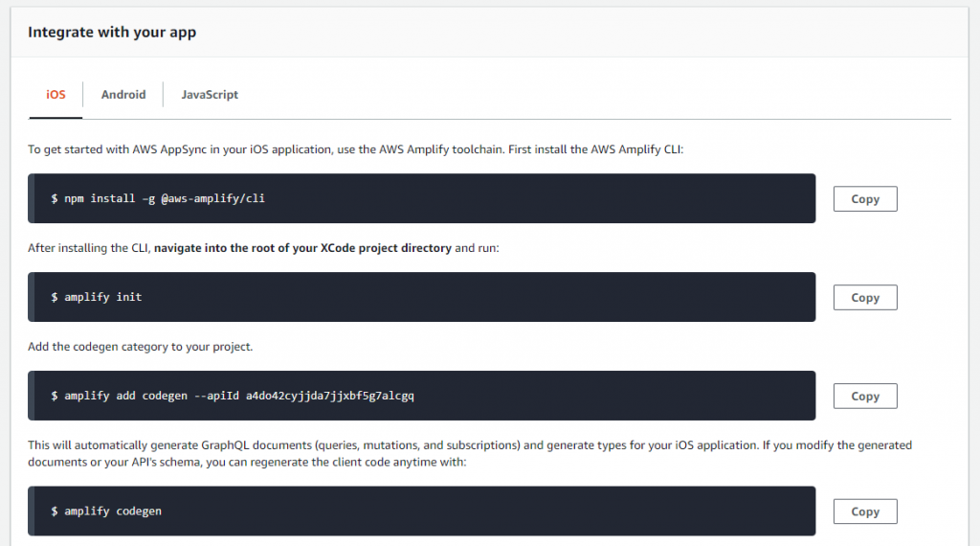
Task: Click inside the npm install code block
Action: 422,198
